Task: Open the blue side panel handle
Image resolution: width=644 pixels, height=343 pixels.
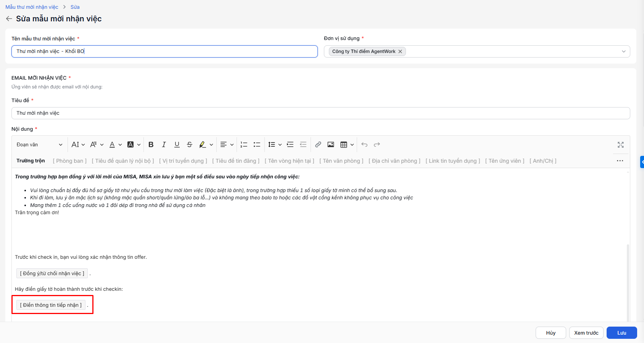Action: 642,162
